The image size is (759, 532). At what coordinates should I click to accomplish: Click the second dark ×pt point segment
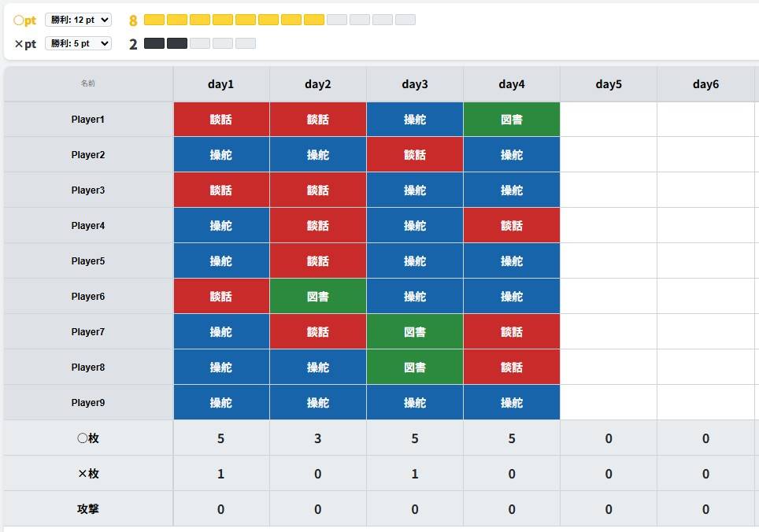tap(177, 43)
